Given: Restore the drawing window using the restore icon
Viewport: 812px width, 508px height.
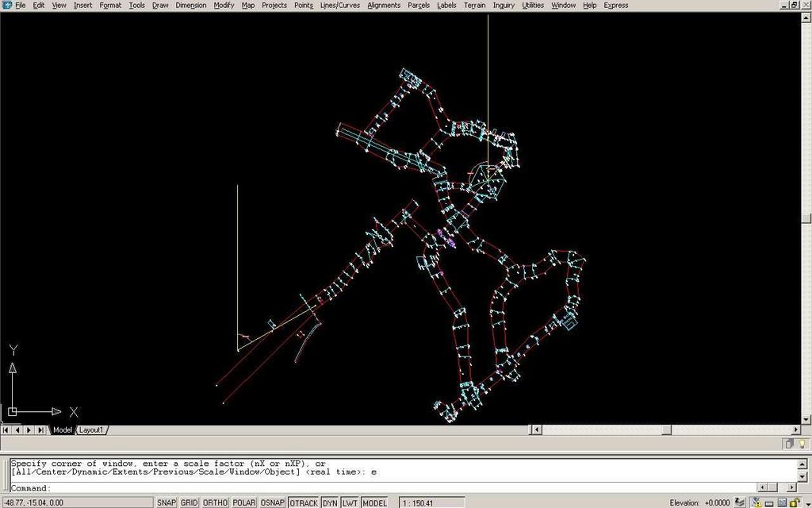Looking at the screenshot, I should (x=795, y=5).
